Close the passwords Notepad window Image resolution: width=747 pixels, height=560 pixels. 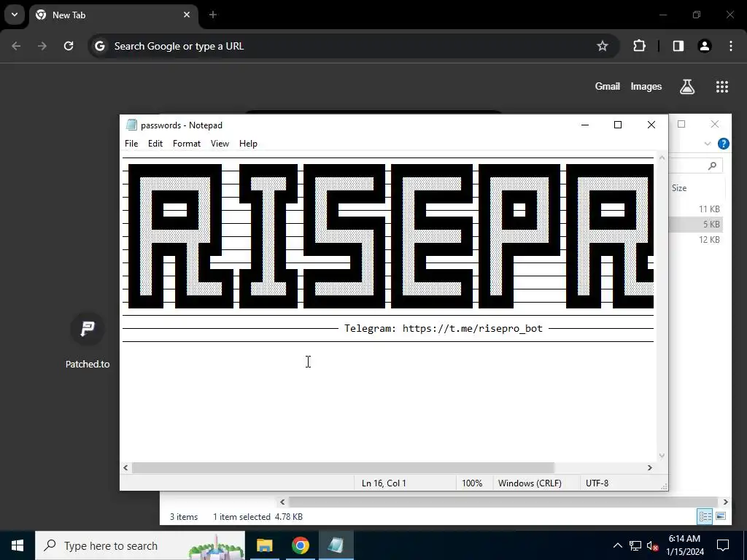(651, 125)
